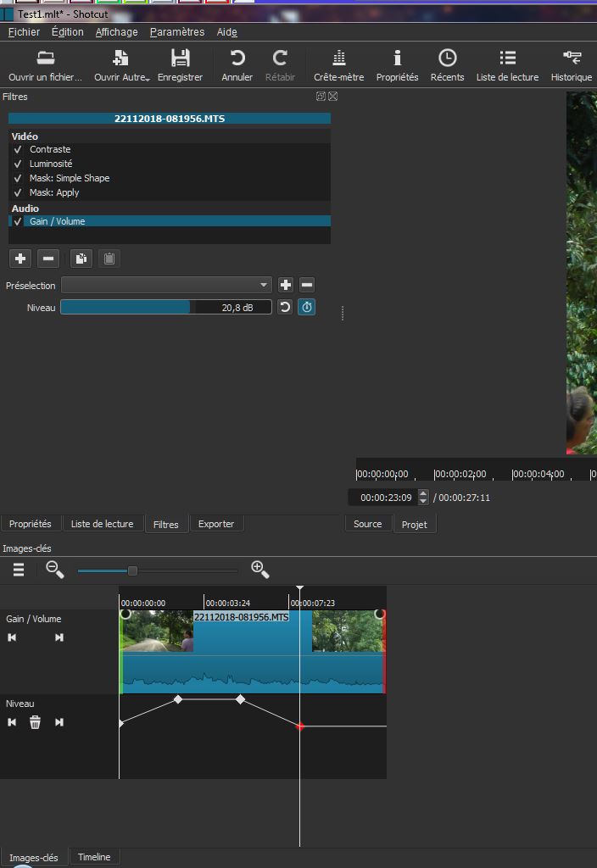Reset Niveau to its default value

tap(285, 307)
